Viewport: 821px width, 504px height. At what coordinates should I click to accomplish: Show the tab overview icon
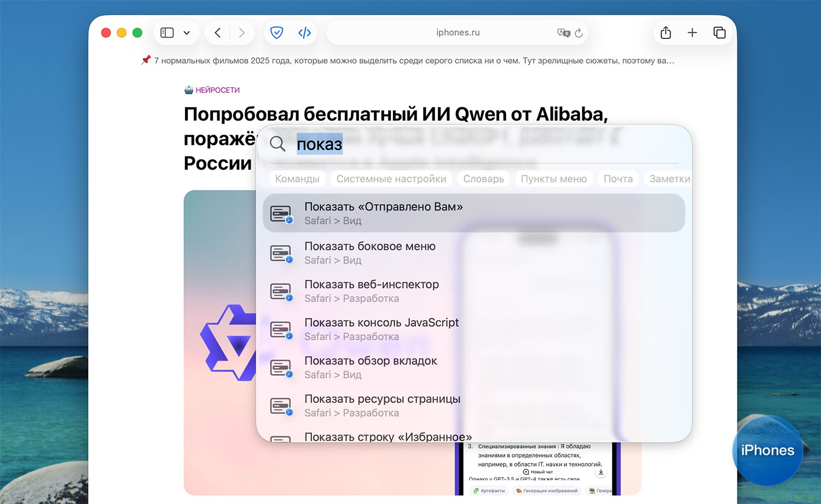(x=719, y=33)
